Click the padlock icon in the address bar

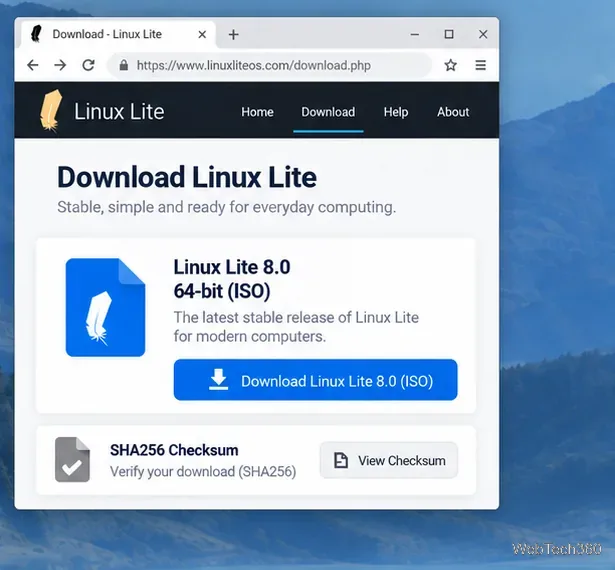tap(124, 65)
